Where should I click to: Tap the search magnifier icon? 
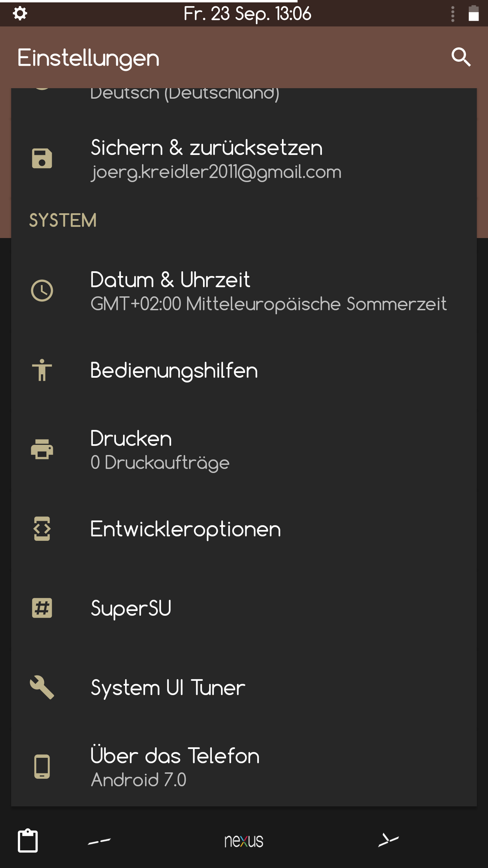[461, 57]
